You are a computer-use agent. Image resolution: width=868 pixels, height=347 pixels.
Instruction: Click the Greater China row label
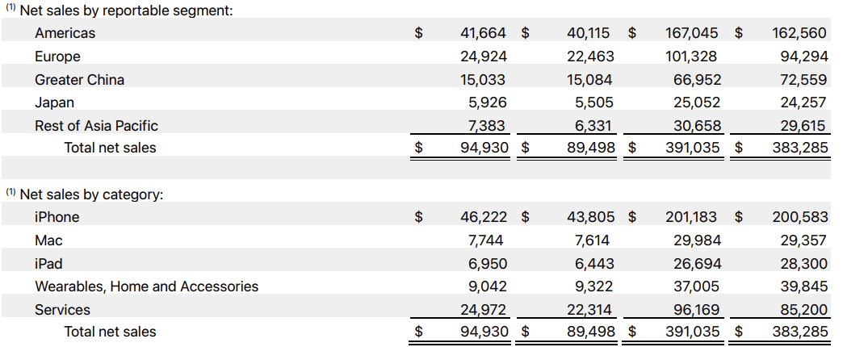(x=79, y=80)
